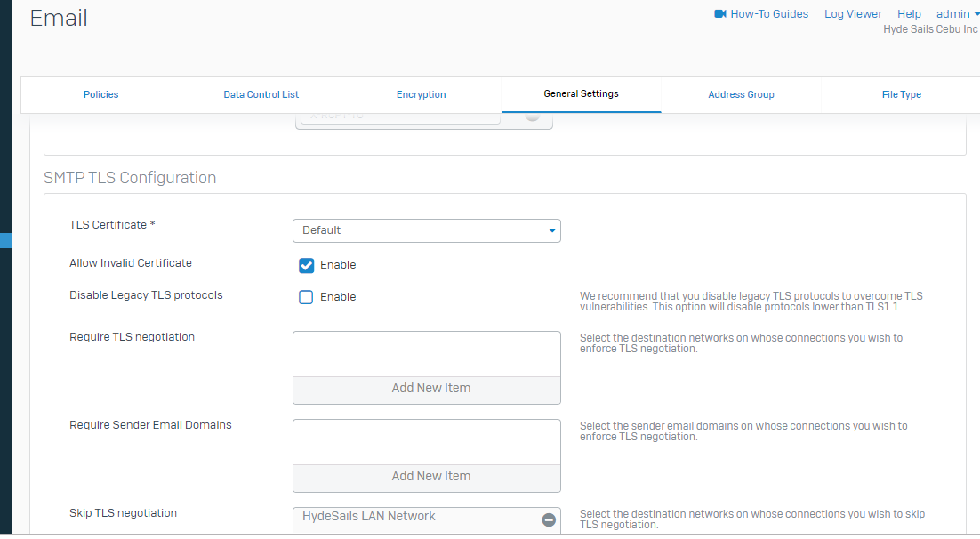Select HydeSails LAN Network entry
The image size is (980, 539).
(369, 517)
